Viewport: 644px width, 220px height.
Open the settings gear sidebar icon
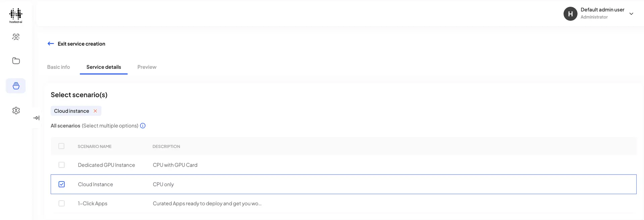click(16, 111)
